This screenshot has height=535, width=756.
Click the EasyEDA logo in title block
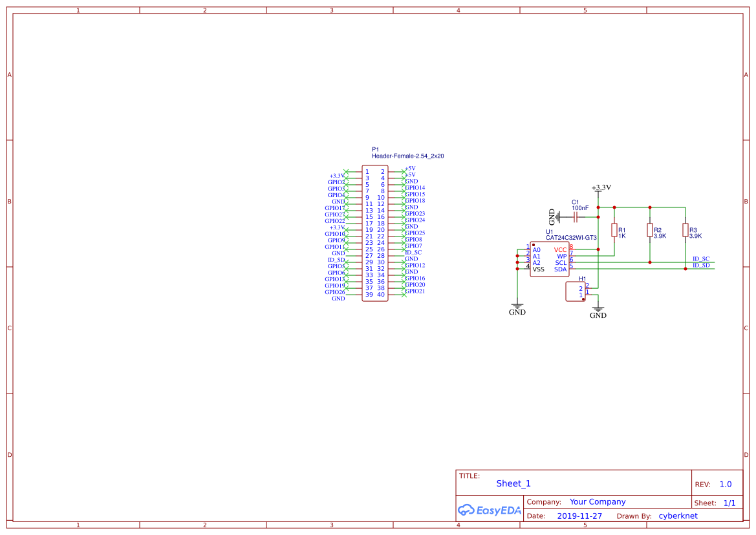pyautogui.click(x=488, y=510)
